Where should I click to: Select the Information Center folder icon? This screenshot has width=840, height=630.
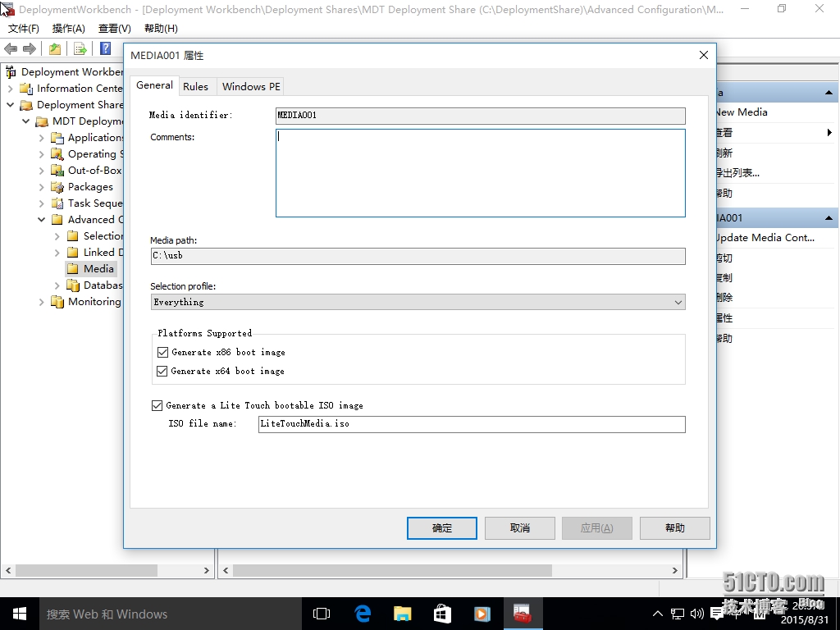click(x=26, y=89)
